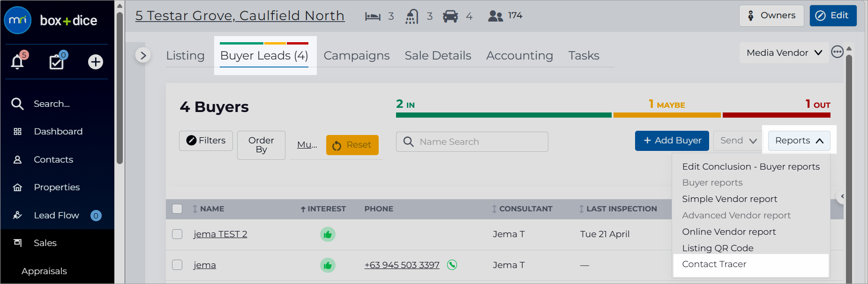
Task: Select Contact Tracer menu entry
Action: click(751, 264)
